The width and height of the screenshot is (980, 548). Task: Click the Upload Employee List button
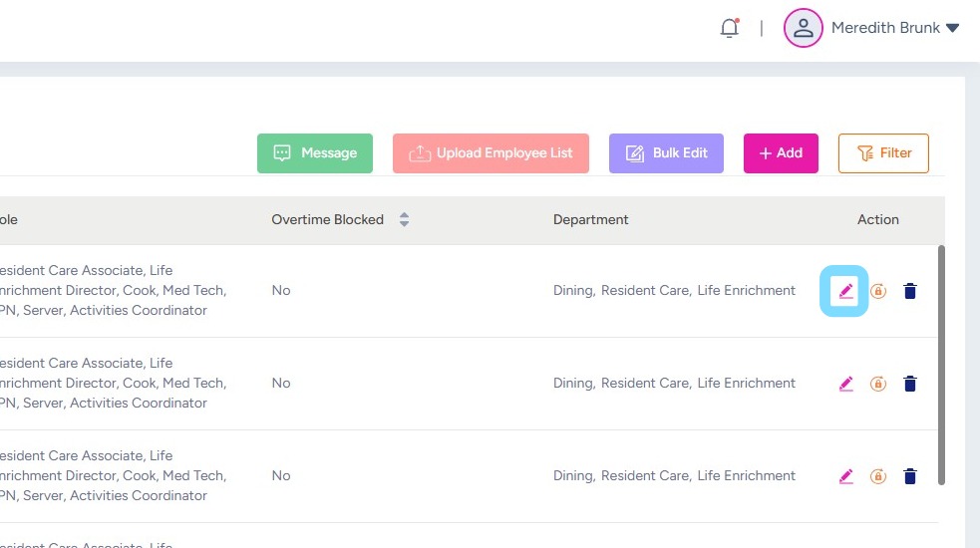tap(490, 153)
